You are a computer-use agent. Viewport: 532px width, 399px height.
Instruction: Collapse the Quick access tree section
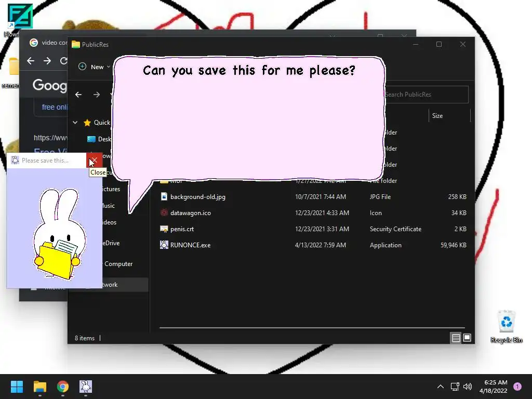[x=75, y=123]
